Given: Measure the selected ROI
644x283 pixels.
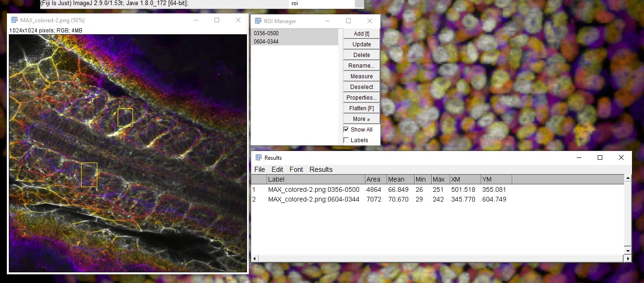Looking at the screenshot, I should (x=361, y=76).
